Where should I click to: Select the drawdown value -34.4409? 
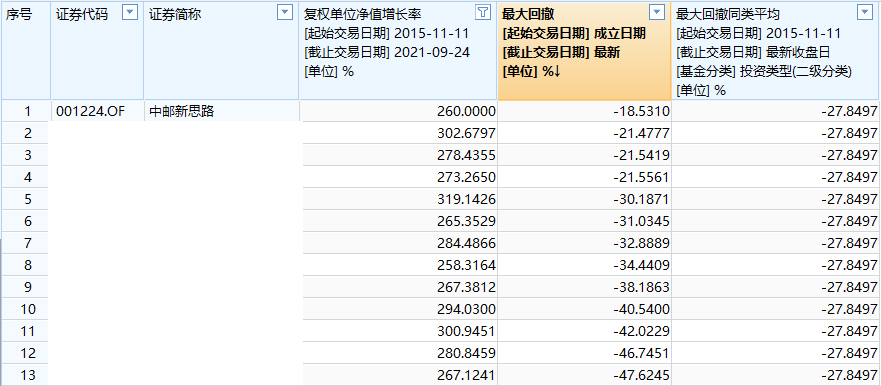(642, 265)
